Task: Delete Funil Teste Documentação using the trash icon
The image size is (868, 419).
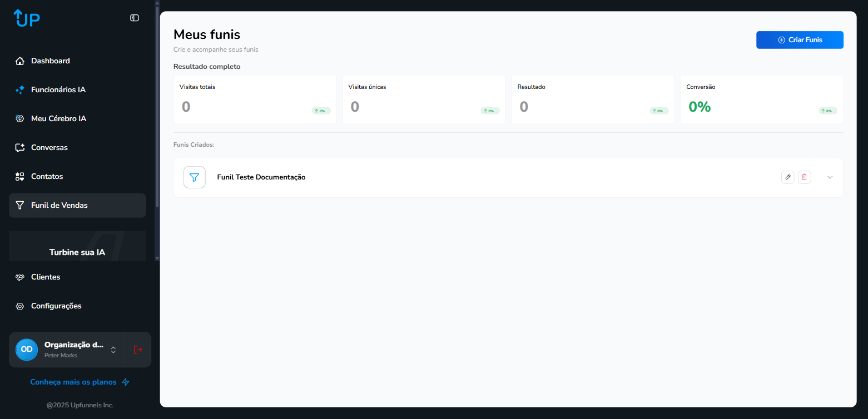Action: 804,177
